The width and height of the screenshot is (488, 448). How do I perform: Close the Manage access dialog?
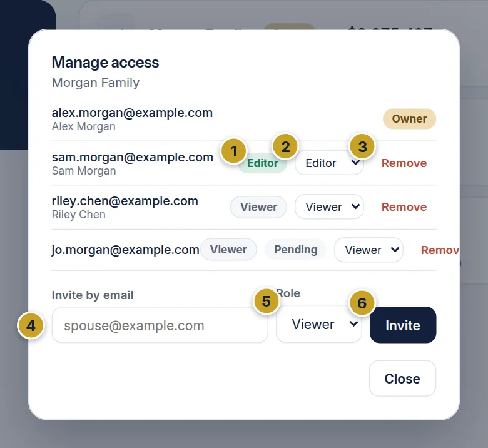pyautogui.click(x=402, y=379)
